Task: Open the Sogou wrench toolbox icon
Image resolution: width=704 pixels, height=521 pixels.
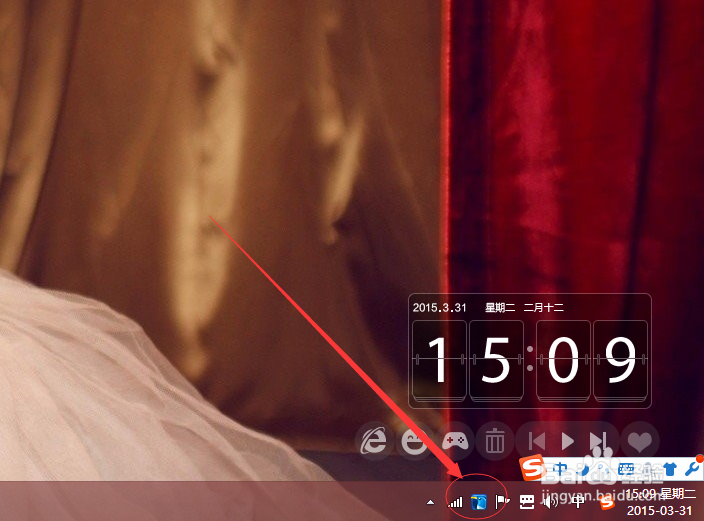Action: pos(692,469)
